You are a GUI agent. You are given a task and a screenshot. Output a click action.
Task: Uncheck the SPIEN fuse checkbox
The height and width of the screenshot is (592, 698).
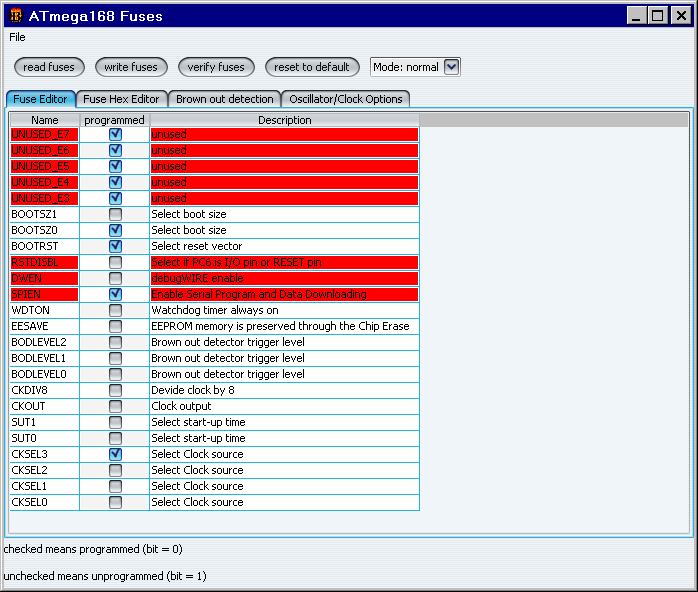click(x=115, y=295)
